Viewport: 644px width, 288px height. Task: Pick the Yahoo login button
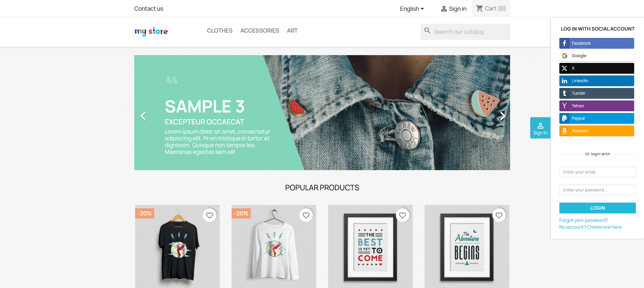click(596, 106)
